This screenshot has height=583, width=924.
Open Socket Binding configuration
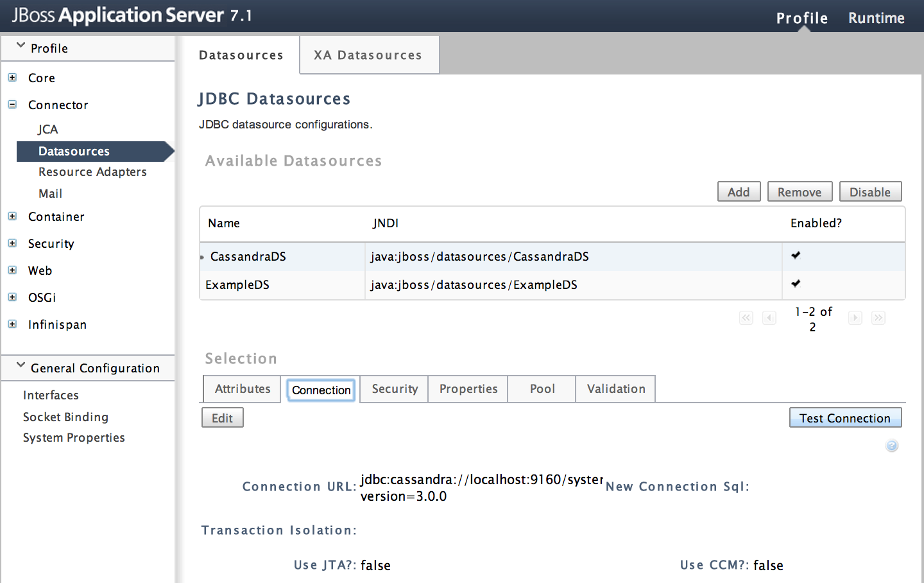(65, 417)
